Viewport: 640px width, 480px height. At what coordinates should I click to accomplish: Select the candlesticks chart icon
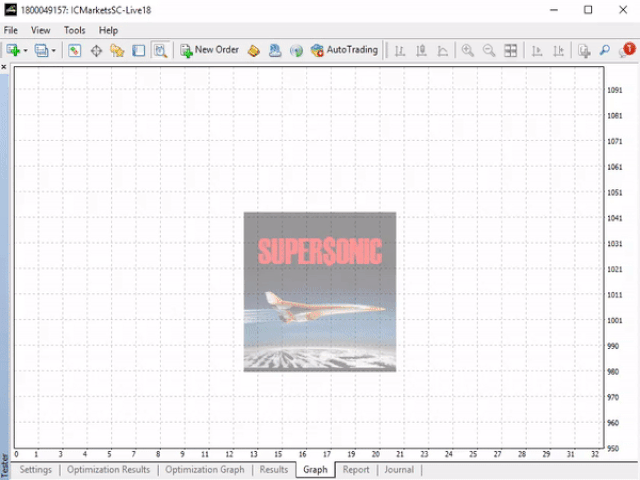(421, 51)
